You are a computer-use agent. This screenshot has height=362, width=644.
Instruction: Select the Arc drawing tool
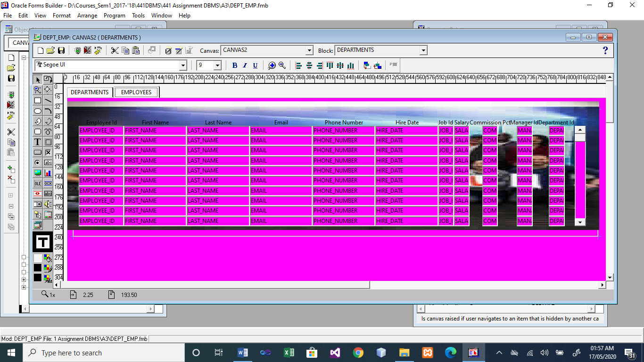point(48,111)
